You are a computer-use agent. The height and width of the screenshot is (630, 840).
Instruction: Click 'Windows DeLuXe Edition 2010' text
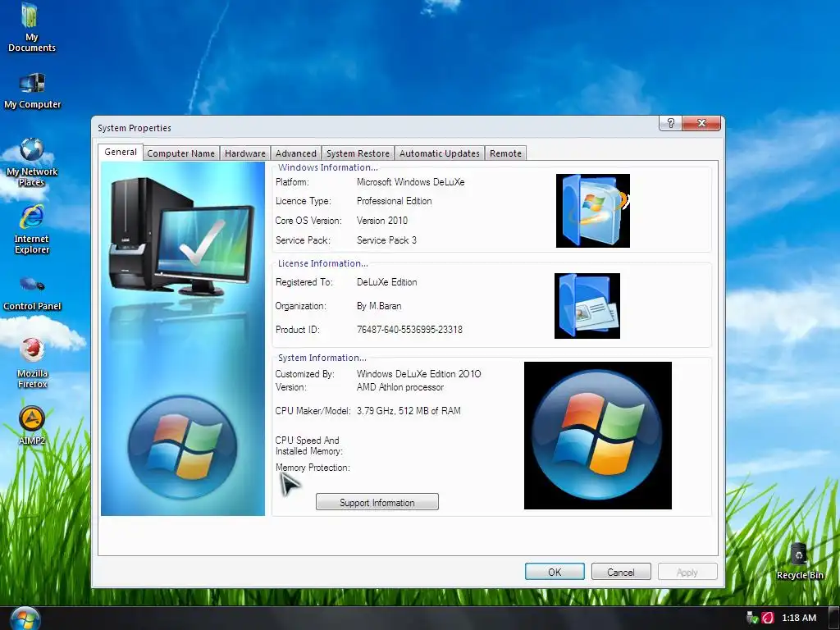point(419,373)
